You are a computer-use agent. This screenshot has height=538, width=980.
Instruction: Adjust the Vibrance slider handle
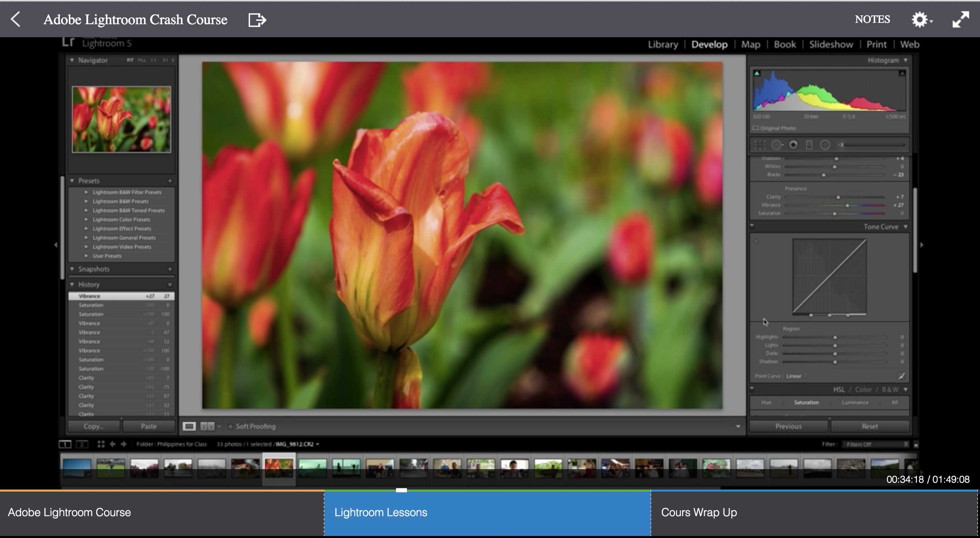(x=847, y=205)
